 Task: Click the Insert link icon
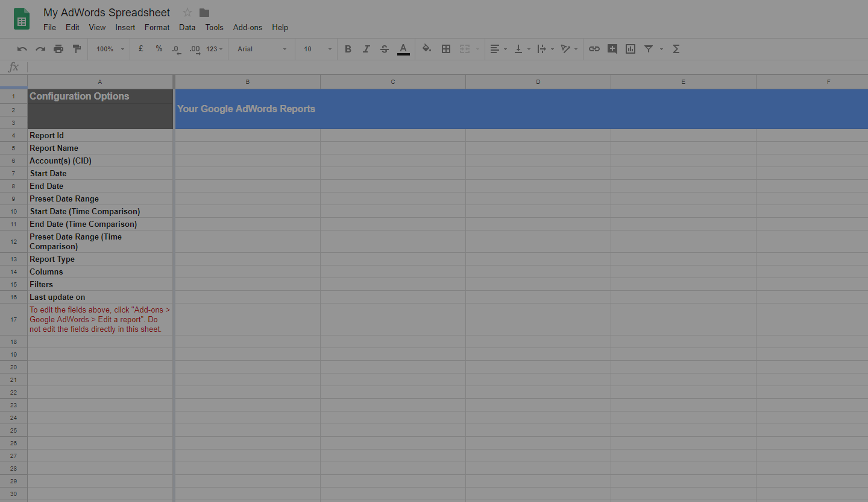594,49
